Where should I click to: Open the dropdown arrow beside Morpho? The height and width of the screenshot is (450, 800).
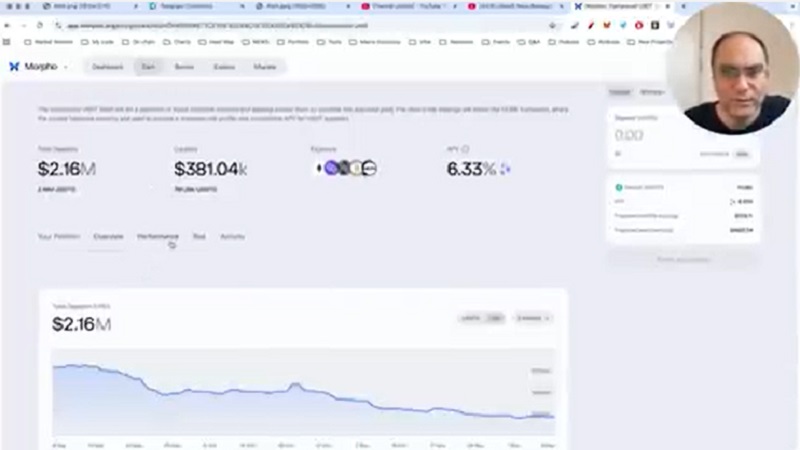pos(66,67)
